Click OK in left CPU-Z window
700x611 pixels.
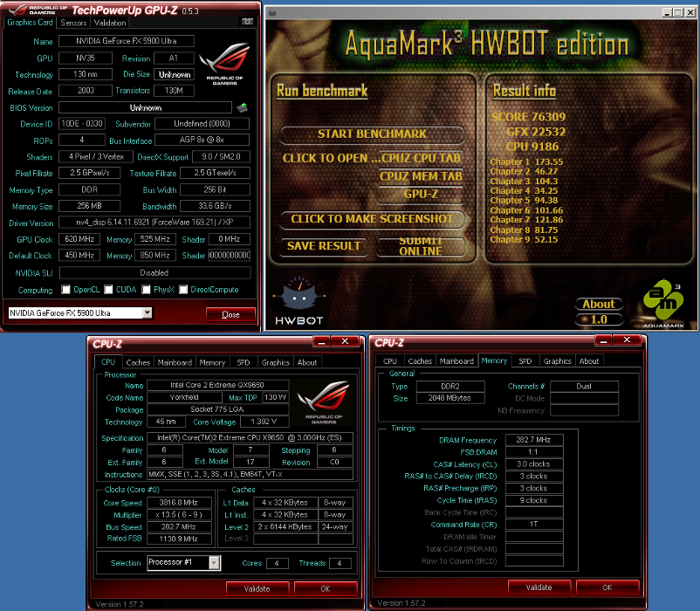tap(326, 588)
